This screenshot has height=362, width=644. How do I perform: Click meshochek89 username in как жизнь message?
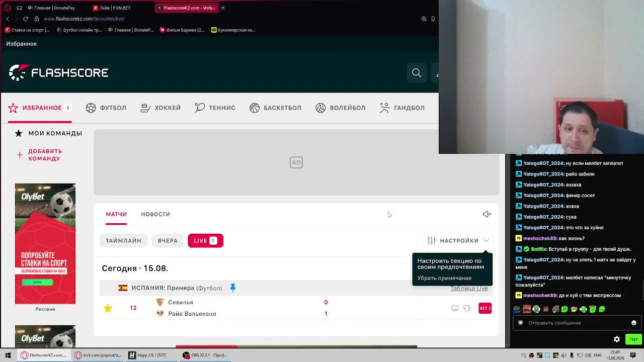point(540,238)
